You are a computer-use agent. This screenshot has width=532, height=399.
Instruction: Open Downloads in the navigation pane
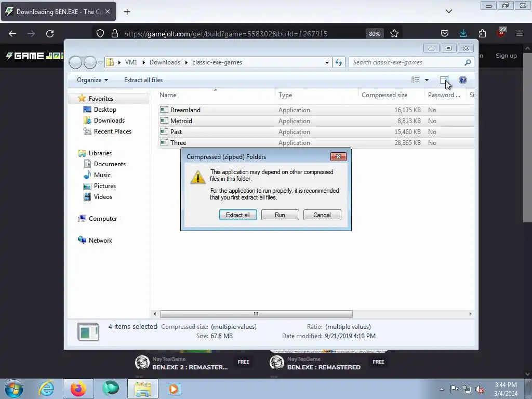click(109, 121)
